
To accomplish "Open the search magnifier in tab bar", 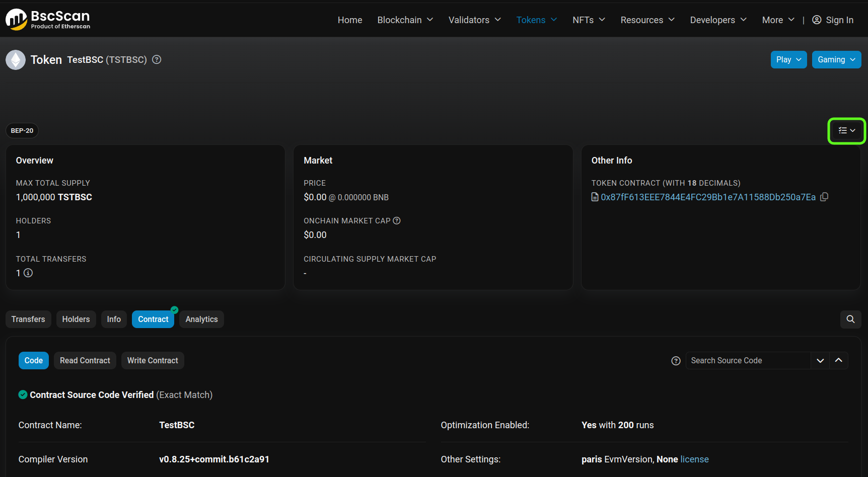I will [x=850, y=319].
